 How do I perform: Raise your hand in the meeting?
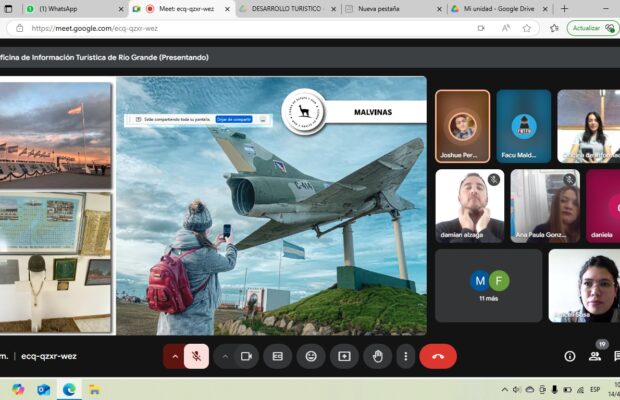pos(378,356)
